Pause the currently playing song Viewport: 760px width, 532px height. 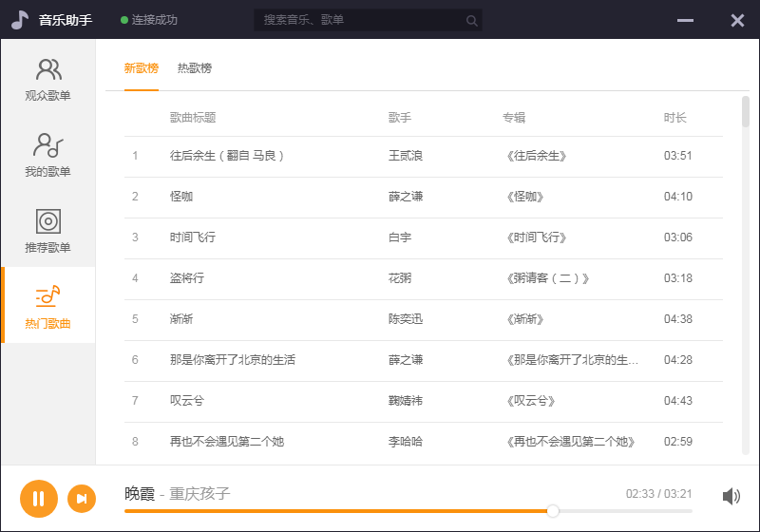click(x=39, y=499)
